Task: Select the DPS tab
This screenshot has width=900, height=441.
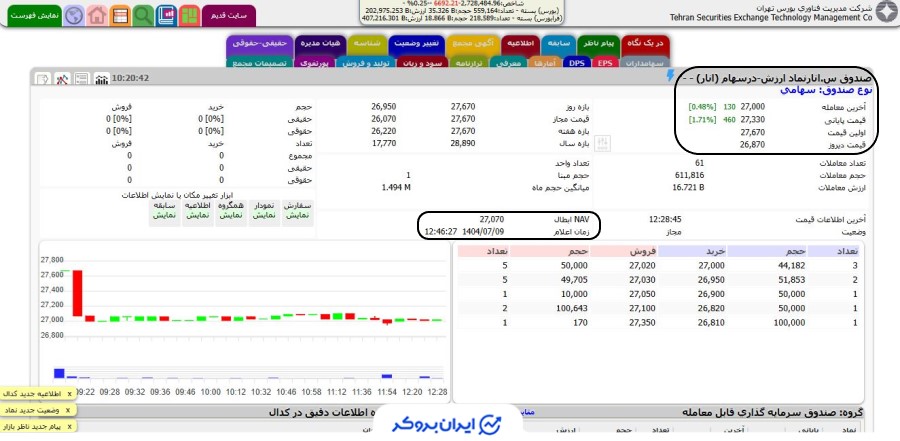Action: tap(577, 62)
